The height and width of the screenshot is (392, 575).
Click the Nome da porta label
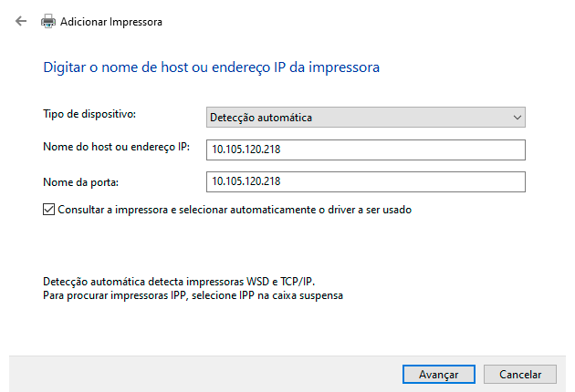point(81,179)
